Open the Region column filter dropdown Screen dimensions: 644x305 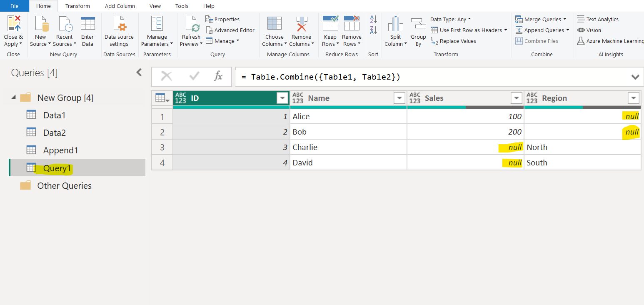pyautogui.click(x=634, y=98)
